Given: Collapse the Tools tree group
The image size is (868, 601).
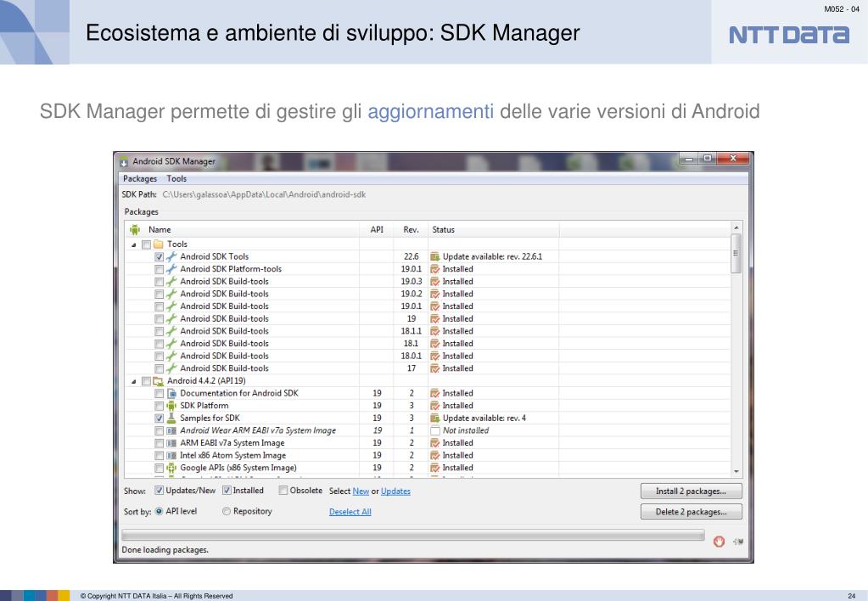Looking at the screenshot, I should [133, 244].
